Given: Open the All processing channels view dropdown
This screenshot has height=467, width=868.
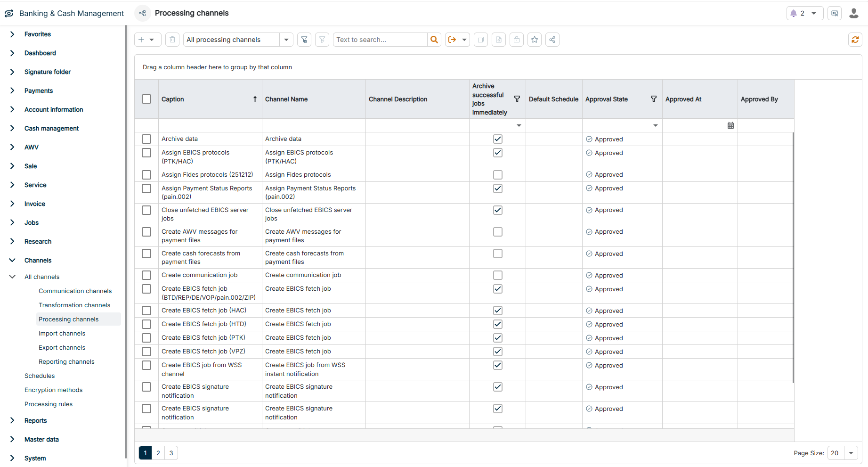Looking at the screenshot, I should (x=286, y=40).
